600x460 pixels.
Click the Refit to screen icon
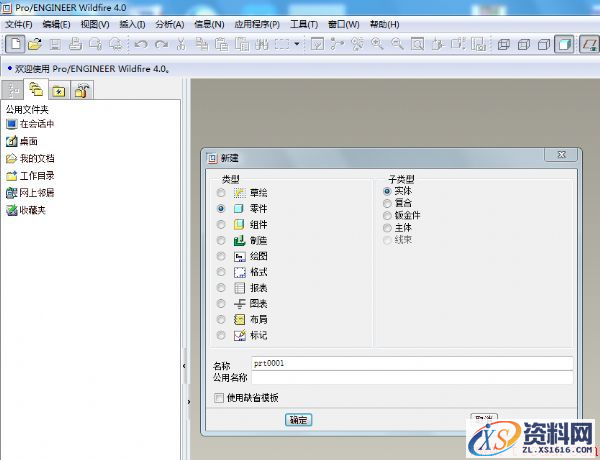417,44
